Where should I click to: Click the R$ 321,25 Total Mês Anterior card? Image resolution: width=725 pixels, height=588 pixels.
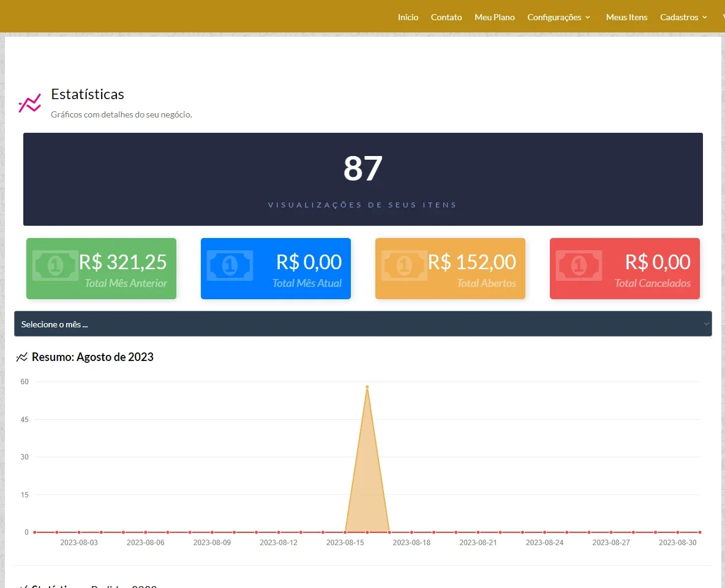pos(101,269)
